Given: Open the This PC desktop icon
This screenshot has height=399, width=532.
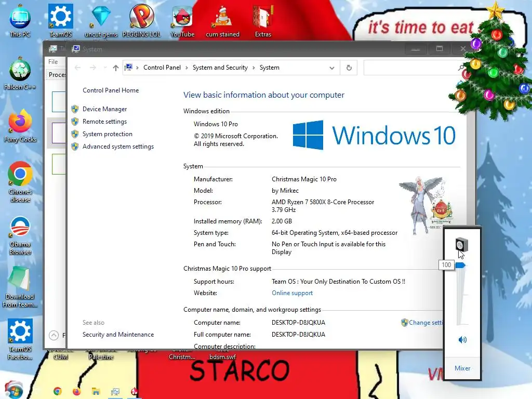Looking at the screenshot, I should (x=20, y=21).
